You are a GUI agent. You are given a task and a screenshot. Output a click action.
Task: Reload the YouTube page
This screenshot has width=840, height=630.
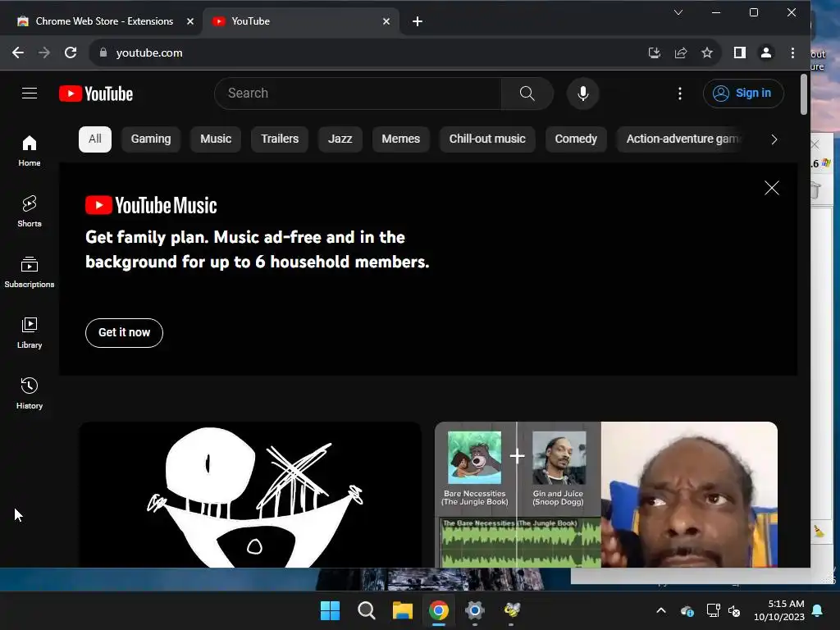pos(71,52)
